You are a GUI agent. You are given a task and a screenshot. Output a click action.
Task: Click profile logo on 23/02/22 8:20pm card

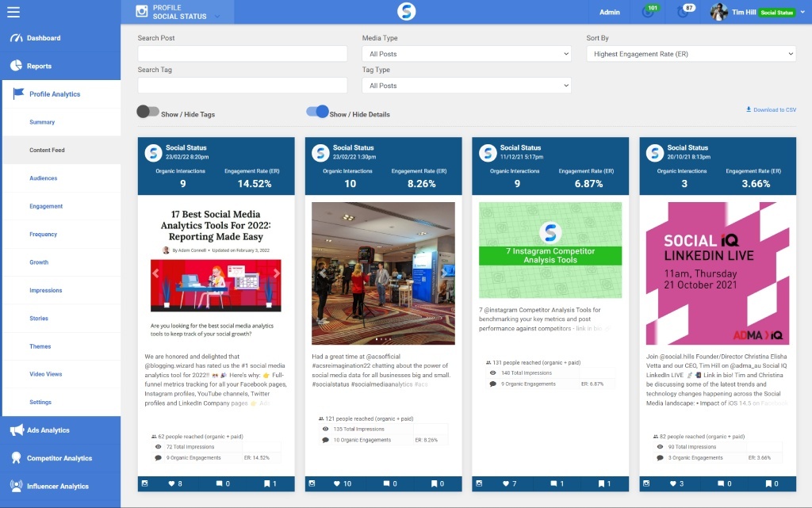[x=153, y=153]
